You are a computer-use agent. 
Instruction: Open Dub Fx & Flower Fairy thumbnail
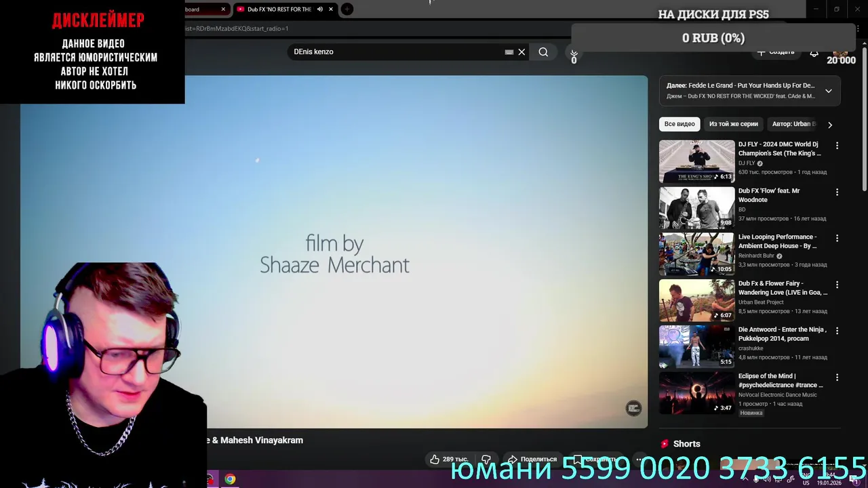[696, 300]
